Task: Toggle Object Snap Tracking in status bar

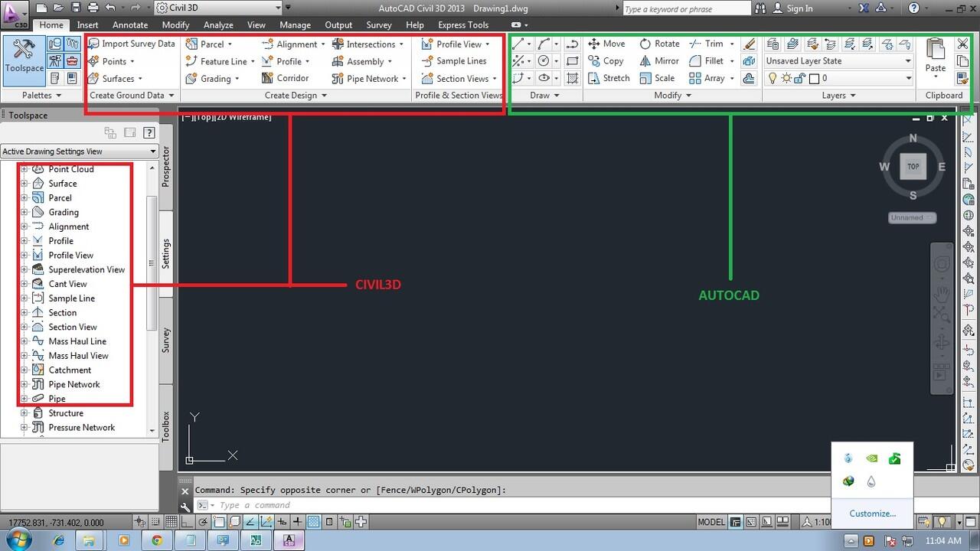Action: coord(251,522)
